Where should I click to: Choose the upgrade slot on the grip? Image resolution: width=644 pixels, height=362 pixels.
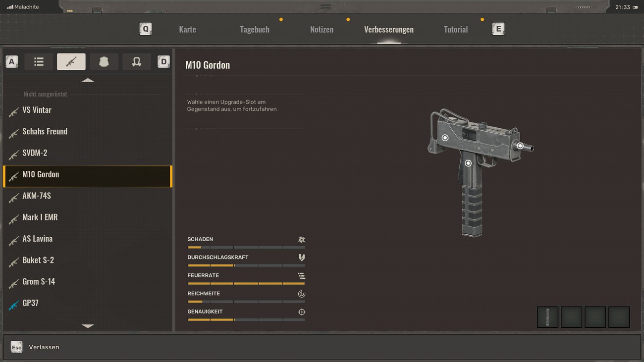(x=468, y=163)
